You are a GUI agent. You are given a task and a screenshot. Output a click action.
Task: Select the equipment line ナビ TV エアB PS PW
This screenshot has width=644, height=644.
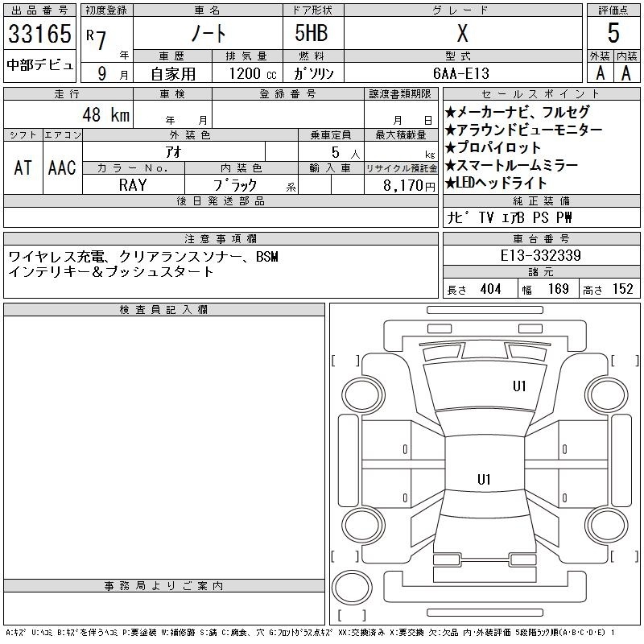pos(510,217)
